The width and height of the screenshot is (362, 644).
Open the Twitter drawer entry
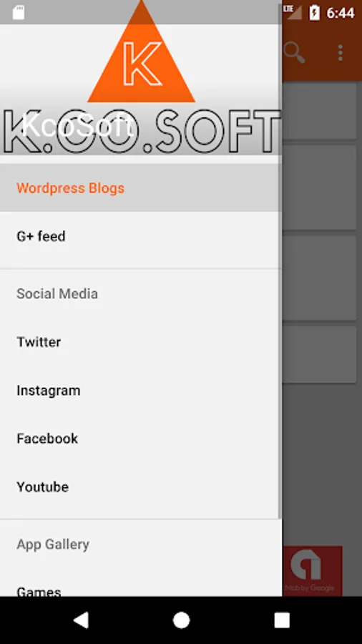click(x=141, y=342)
